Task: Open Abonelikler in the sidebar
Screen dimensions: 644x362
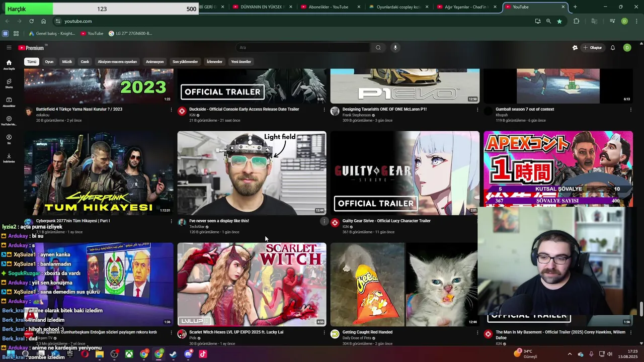Action: pos(9,102)
